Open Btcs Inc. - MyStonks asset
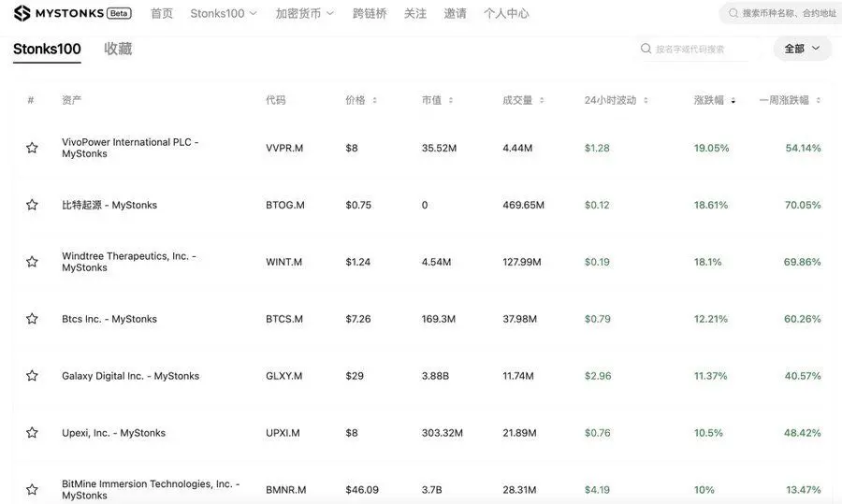The height and width of the screenshot is (504, 842). click(109, 319)
